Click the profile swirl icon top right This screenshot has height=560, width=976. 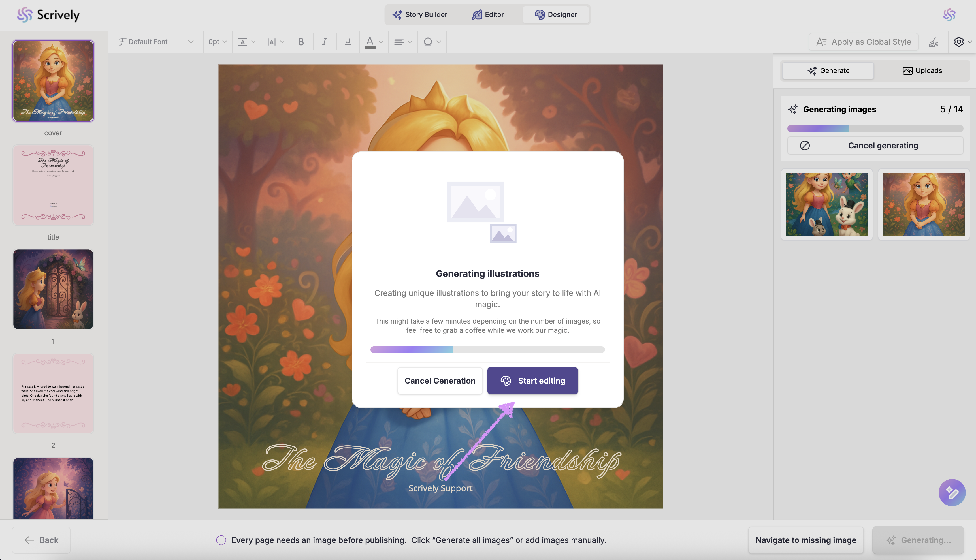949,15
